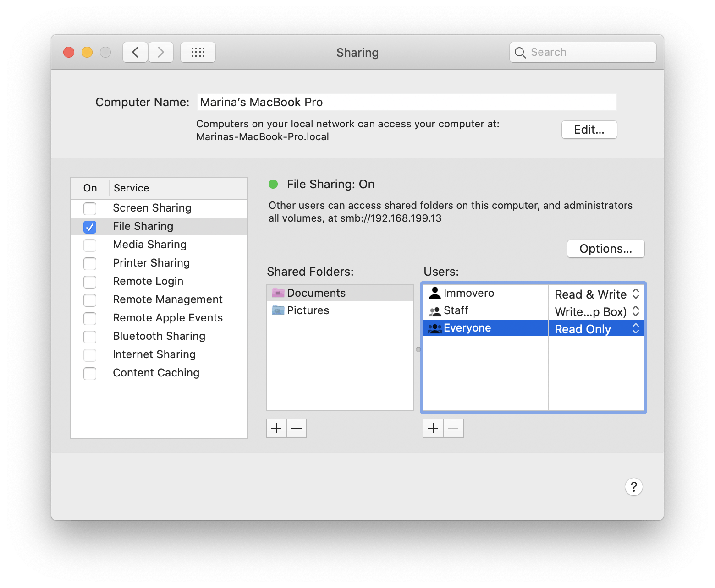Enable Screen Sharing checkbox
Viewport: 715px width, 588px height.
[x=90, y=208]
